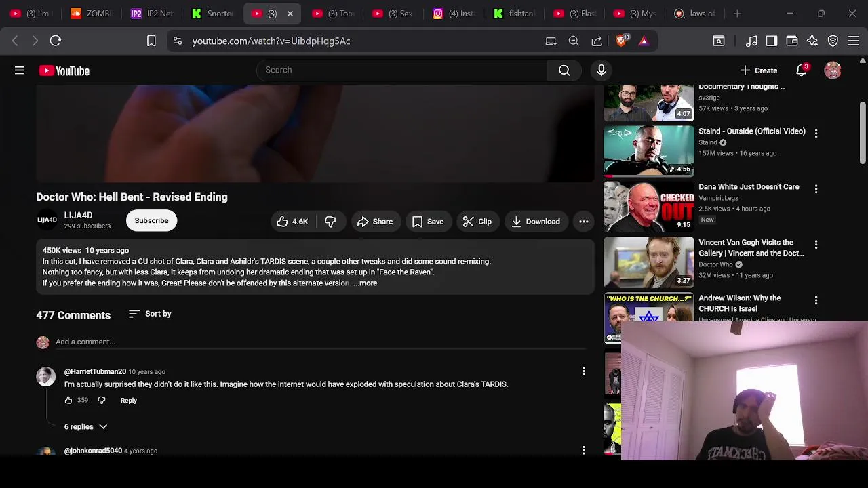Open the Create menu button
The height and width of the screenshot is (488, 868).
point(759,70)
